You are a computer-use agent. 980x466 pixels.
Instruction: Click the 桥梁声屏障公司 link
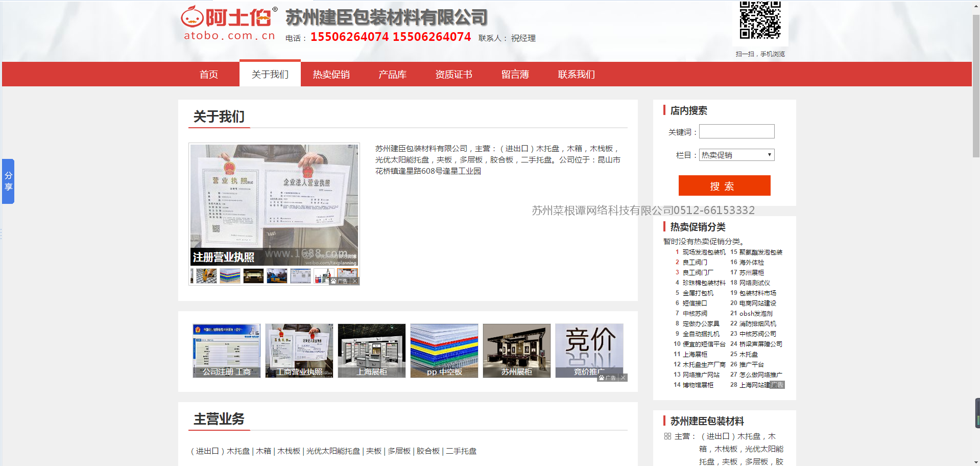tap(761, 344)
